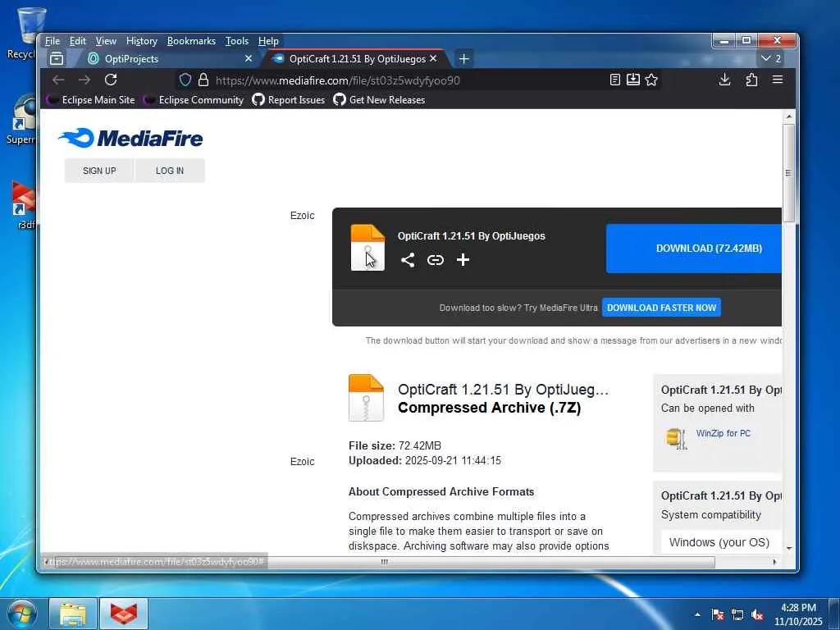Click the volume muted tray icon

[757, 614]
